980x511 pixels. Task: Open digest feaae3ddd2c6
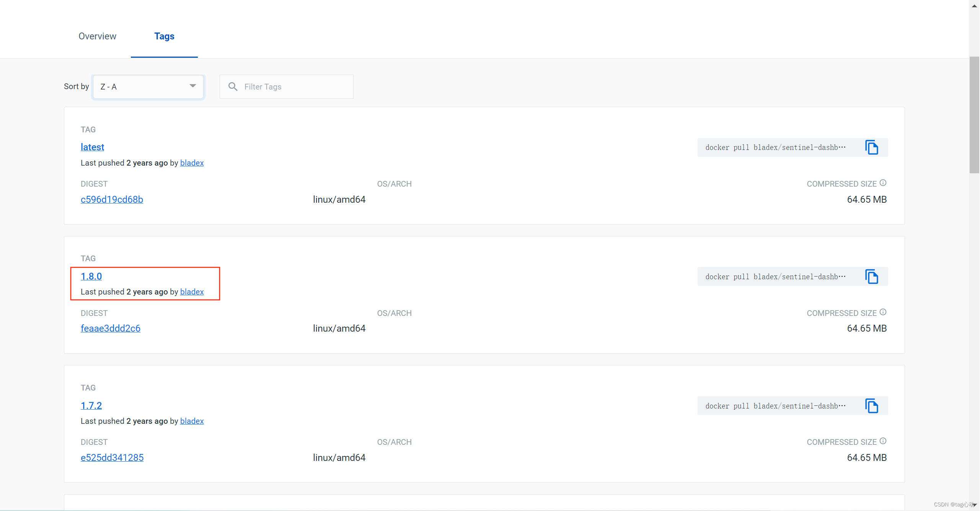tap(110, 328)
